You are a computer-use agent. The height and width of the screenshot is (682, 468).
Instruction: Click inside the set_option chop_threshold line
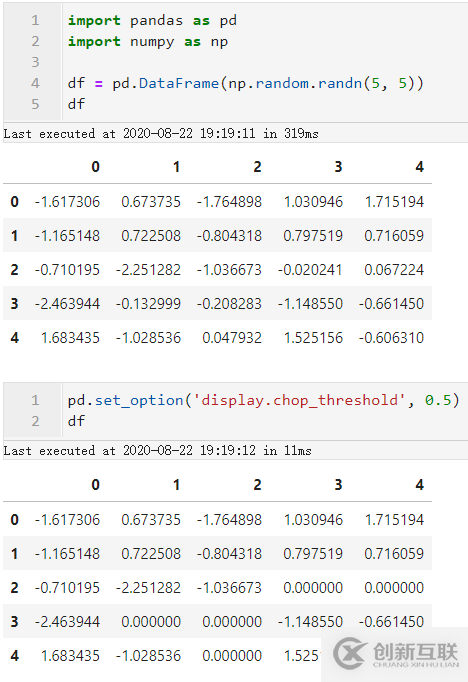(x=263, y=400)
